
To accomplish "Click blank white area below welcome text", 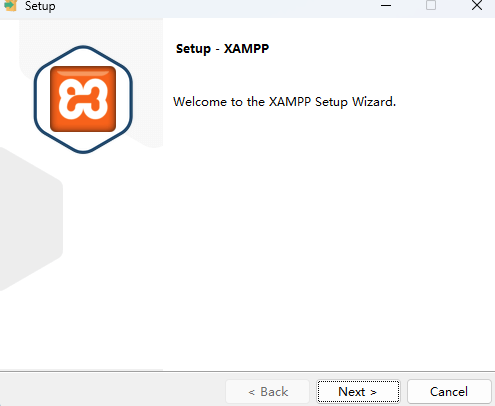I will tap(327, 233).
